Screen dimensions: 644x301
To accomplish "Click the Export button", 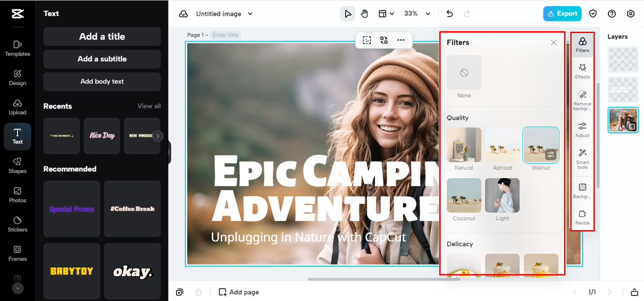I will coord(562,14).
